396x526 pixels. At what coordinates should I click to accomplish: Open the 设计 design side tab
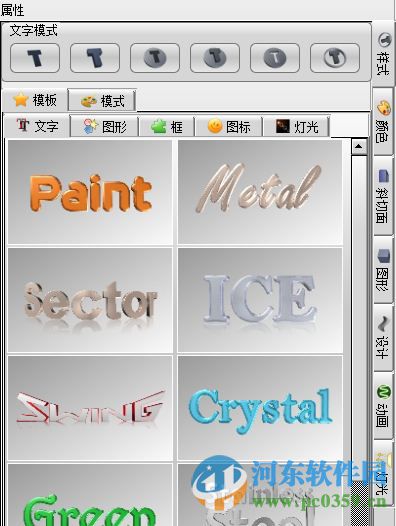tap(383, 337)
